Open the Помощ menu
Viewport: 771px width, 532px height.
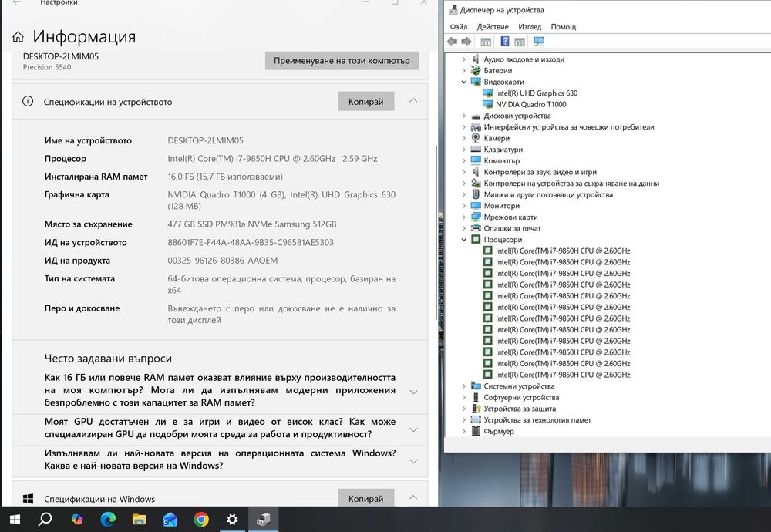(563, 26)
